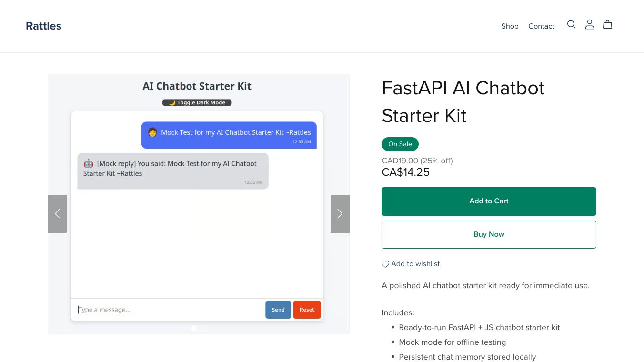644x362 pixels.
Task: Click the red Reset button
Action: point(307,310)
